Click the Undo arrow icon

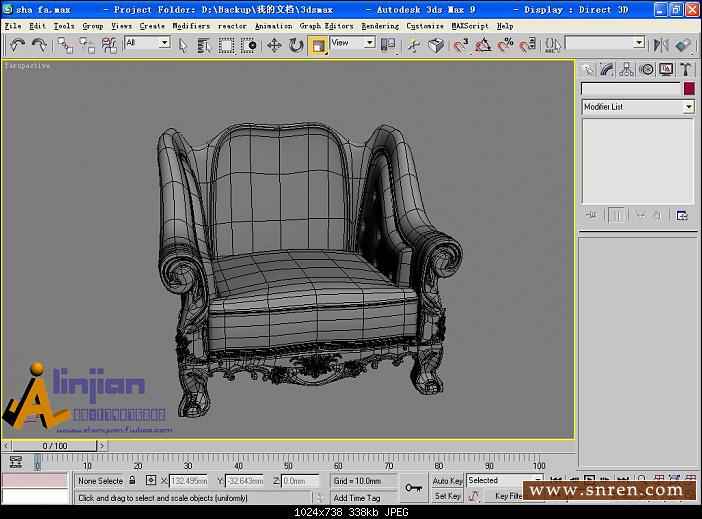point(17,45)
